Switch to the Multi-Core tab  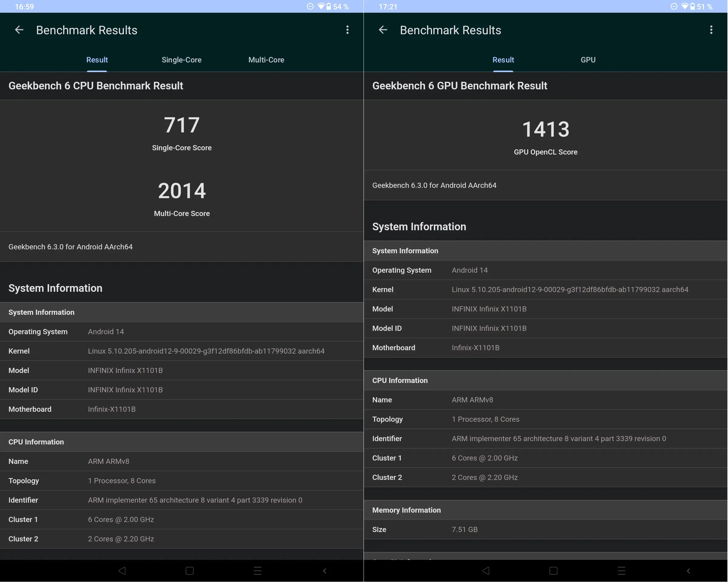(266, 60)
